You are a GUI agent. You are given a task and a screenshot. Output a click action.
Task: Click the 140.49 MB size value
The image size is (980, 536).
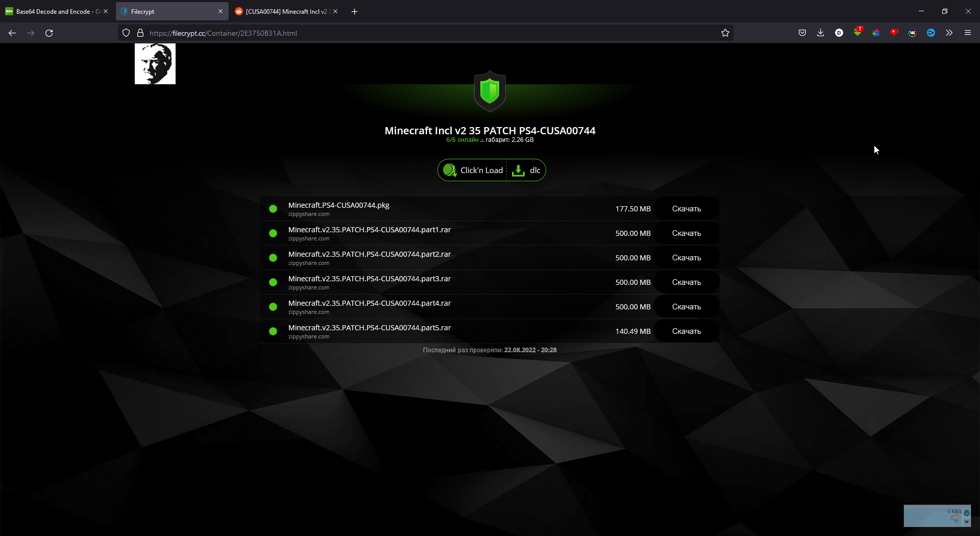[x=633, y=331]
